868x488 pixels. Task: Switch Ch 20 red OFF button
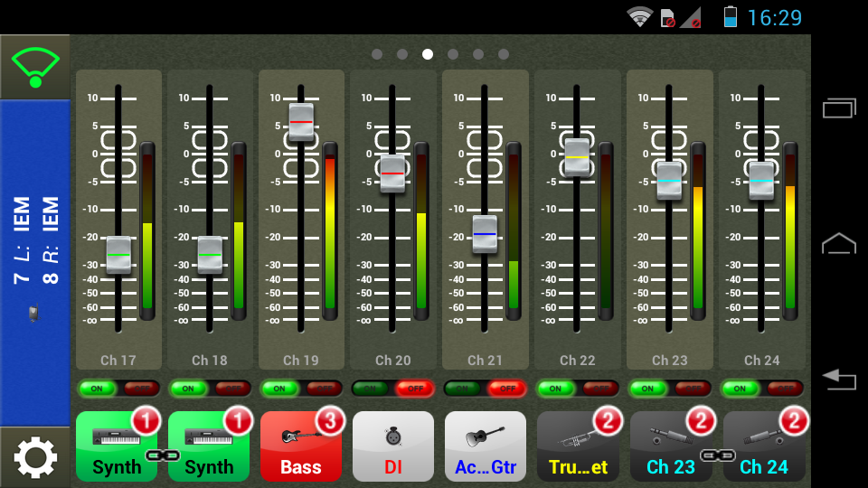point(415,389)
